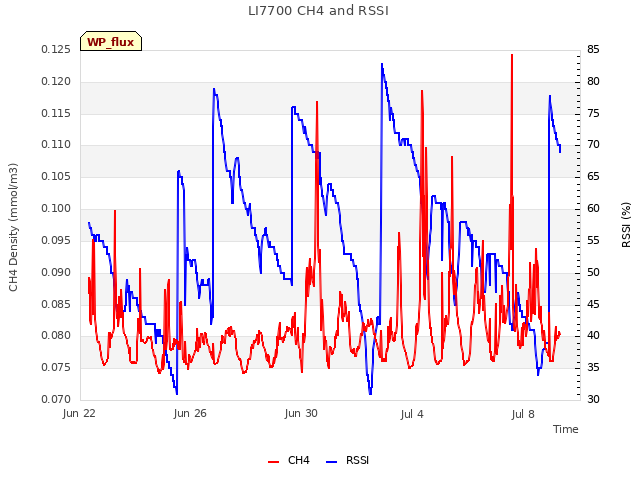Click the chart title LI7700 CH4 and RSSI
The height and width of the screenshot is (480, 640).
coord(318,11)
